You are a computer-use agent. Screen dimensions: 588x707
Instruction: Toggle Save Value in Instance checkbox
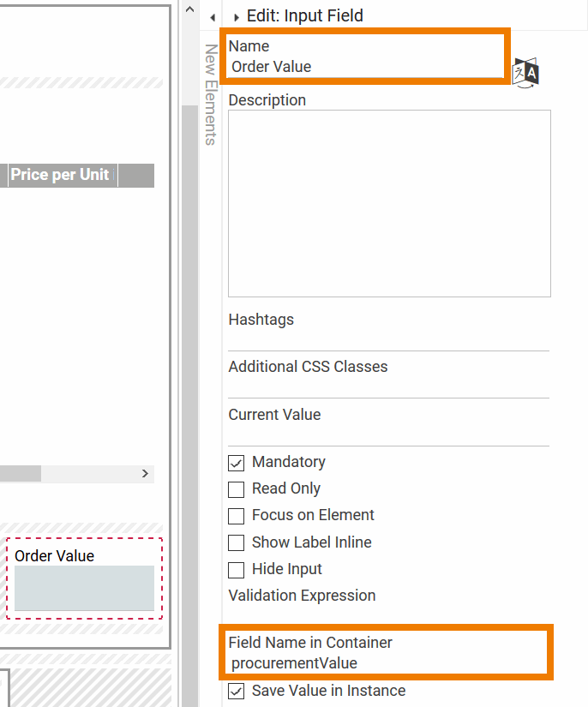(237, 692)
